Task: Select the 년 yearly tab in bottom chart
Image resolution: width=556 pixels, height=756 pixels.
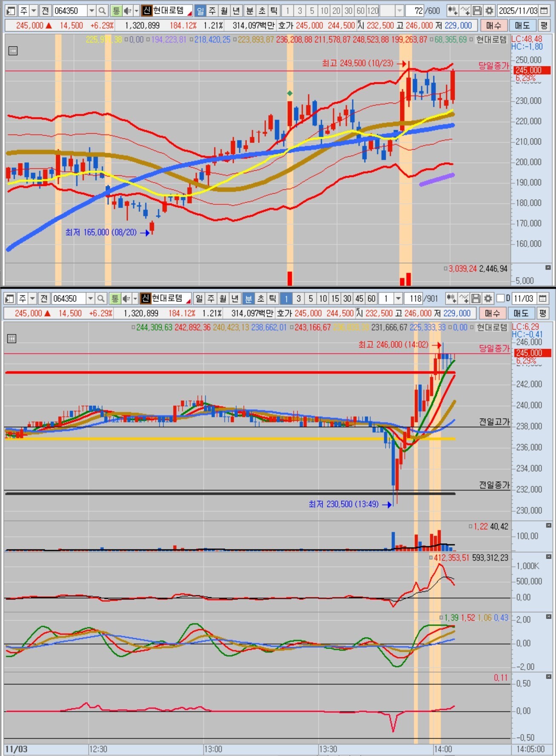Action: [235, 299]
